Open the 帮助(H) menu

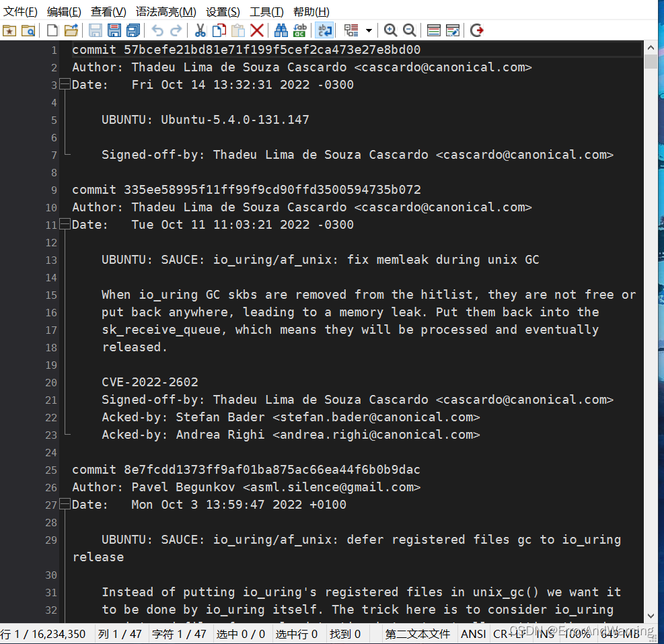tap(311, 11)
